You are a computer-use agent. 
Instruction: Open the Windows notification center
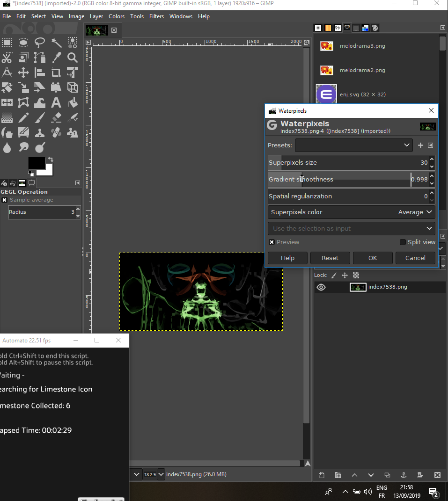coord(433,492)
